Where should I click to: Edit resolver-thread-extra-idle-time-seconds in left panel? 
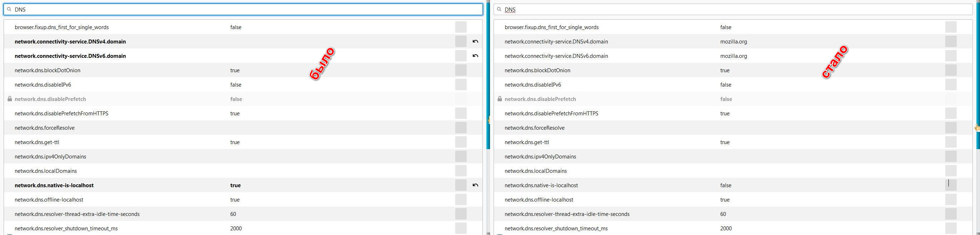(x=461, y=214)
